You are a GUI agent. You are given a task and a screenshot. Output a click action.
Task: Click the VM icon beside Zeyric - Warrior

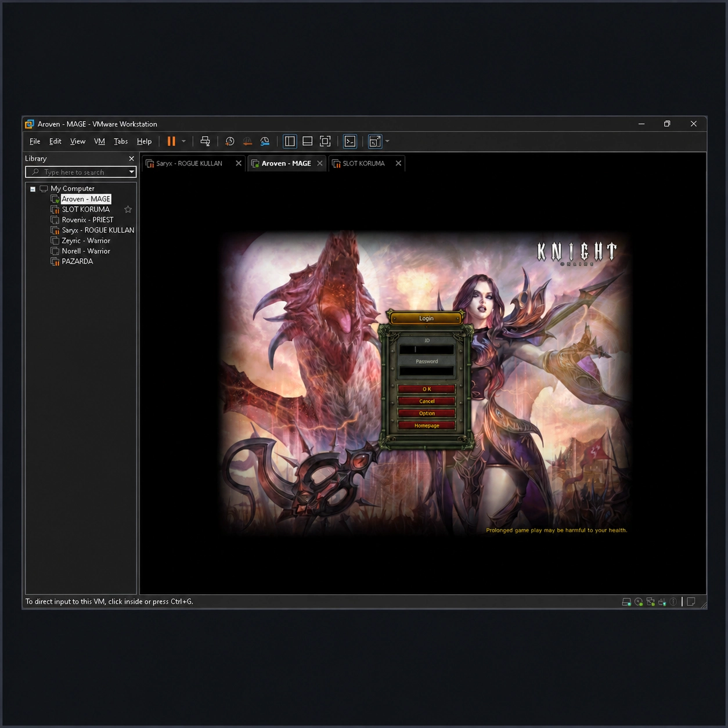(x=55, y=241)
